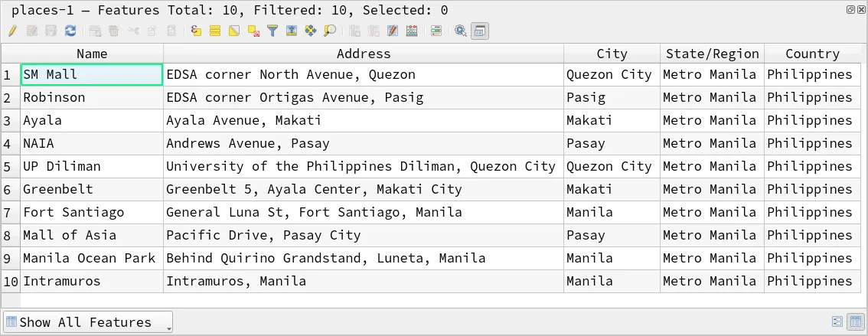The height and width of the screenshot is (336, 868).
Task: Click the 'UP Diliman' name cell
Action: click(x=92, y=167)
